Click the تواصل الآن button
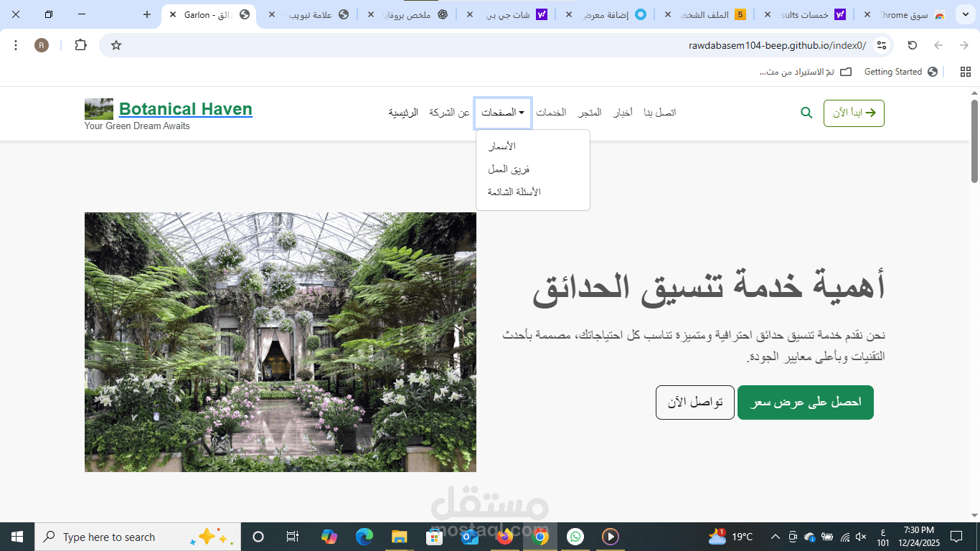The height and width of the screenshot is (551, 980). tap(695, 402)
